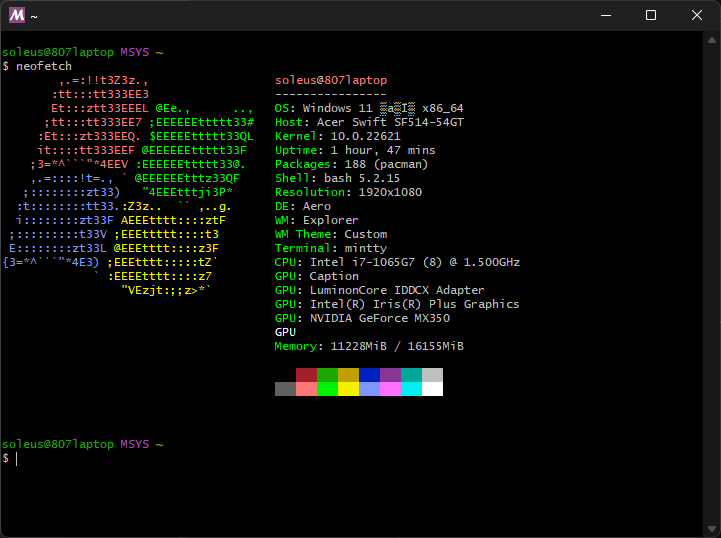
Task: Click the light blue color block
Action: pos(370,389)
